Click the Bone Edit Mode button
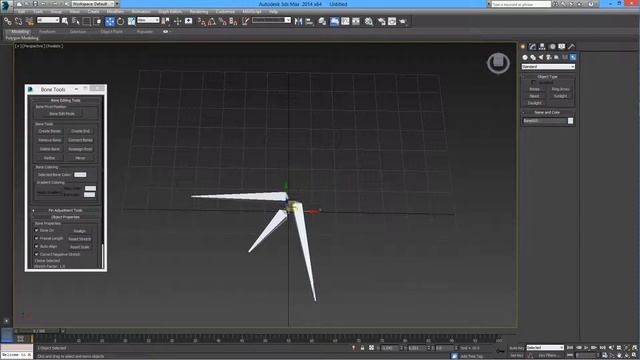The height and width of the screenshot is (360, 640). coord(62,114)
